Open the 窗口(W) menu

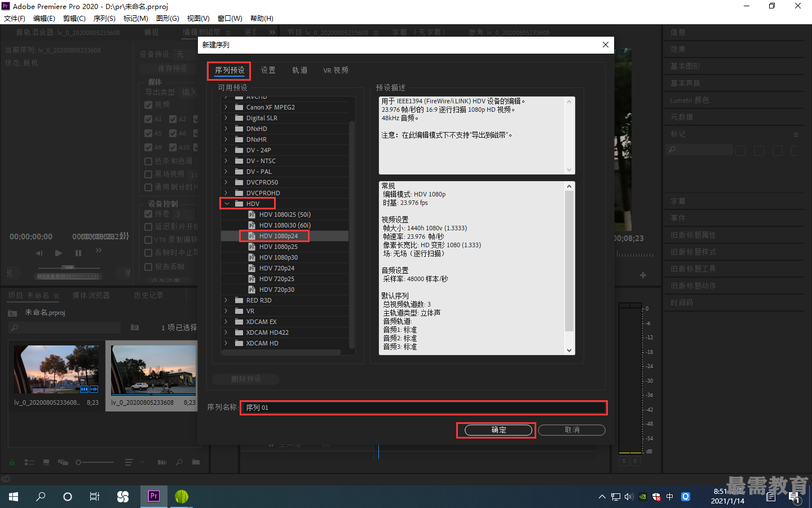(x=230, y=19)
